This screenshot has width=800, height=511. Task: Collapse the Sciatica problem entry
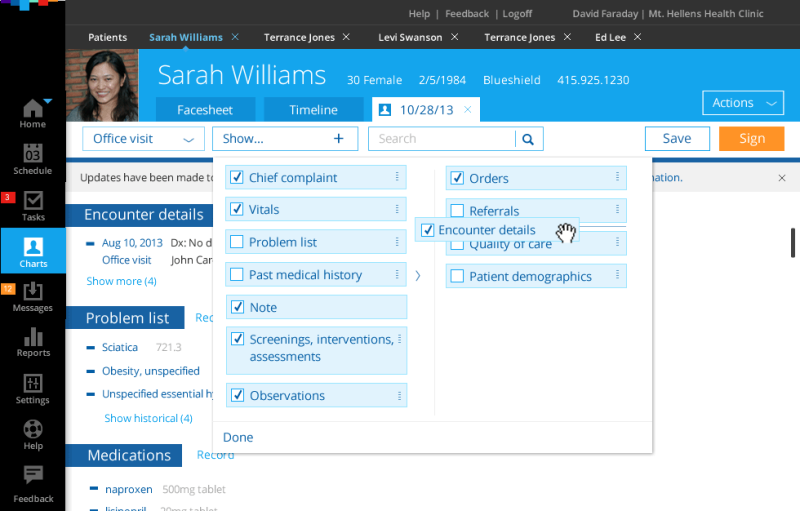(90, 347)
